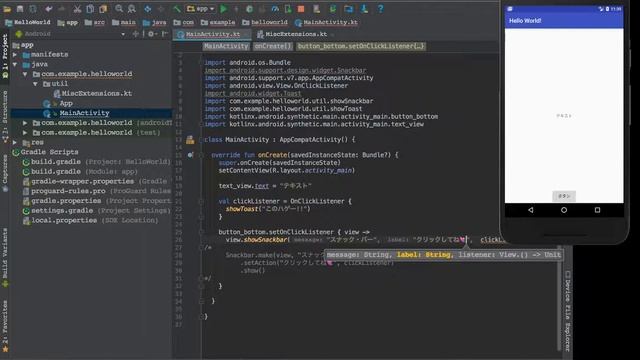Image resolution: width=640 pixels, height=360 pixels.
Task: Select settings.gradle file
Action: (96, 211)
